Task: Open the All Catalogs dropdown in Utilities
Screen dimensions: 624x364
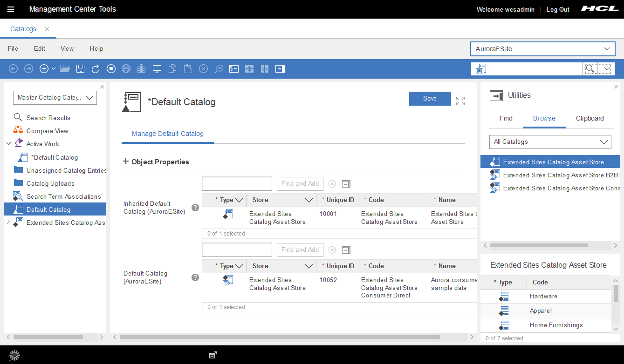Action: [550, 142]
